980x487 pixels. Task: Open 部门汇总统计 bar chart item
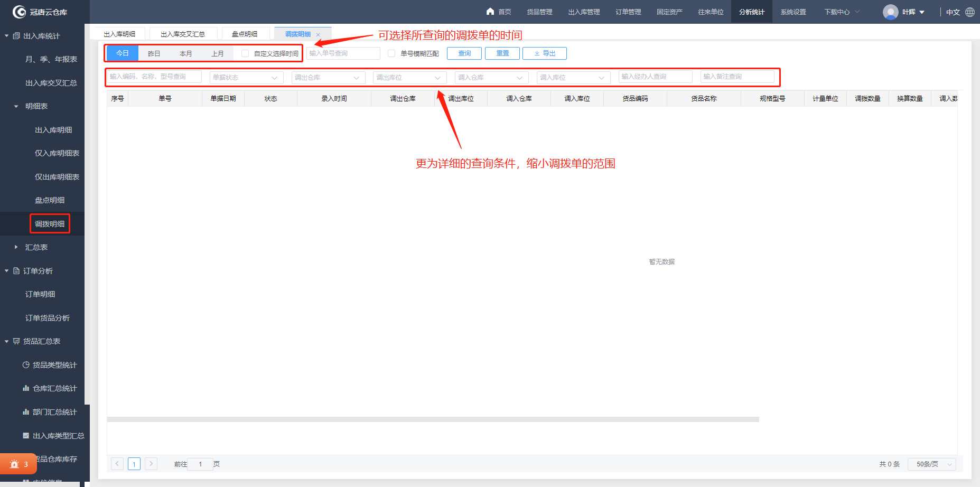pyautogui.click(x=50, y=412)
